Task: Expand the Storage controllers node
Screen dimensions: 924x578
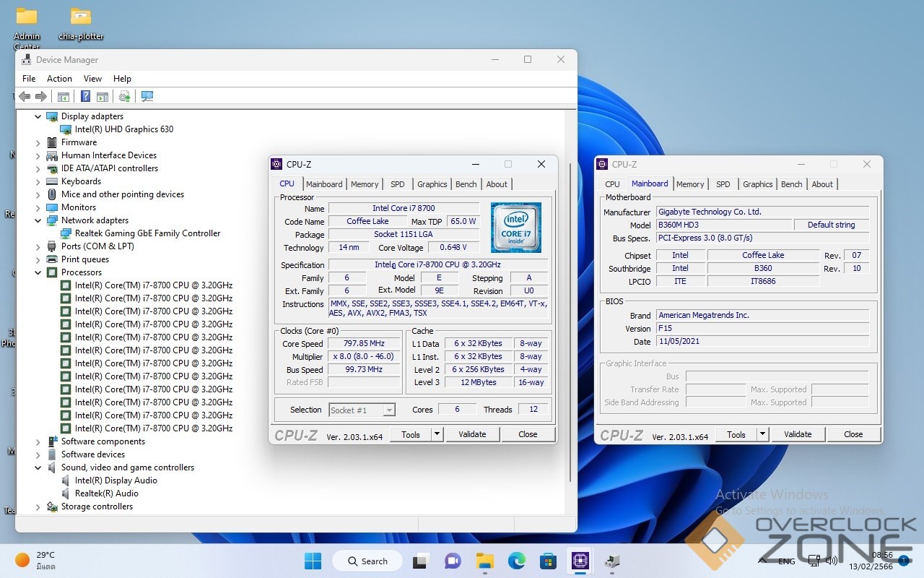Action: [x=38, y=506]
